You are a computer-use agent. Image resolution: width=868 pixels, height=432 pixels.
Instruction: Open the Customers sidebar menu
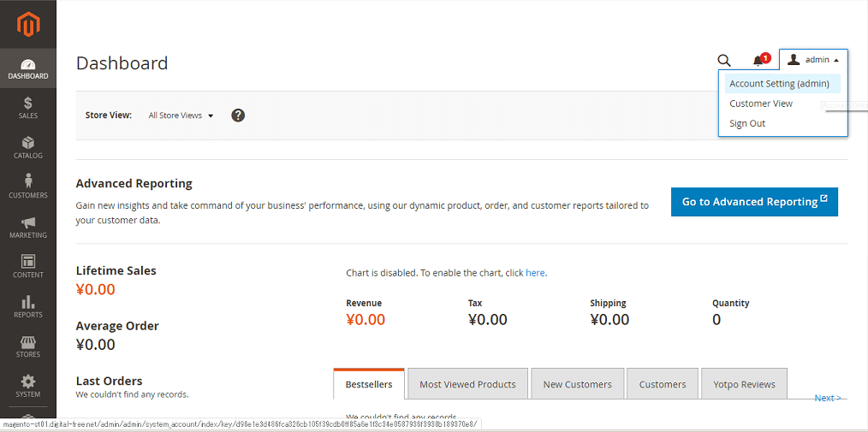pos(27,188)
